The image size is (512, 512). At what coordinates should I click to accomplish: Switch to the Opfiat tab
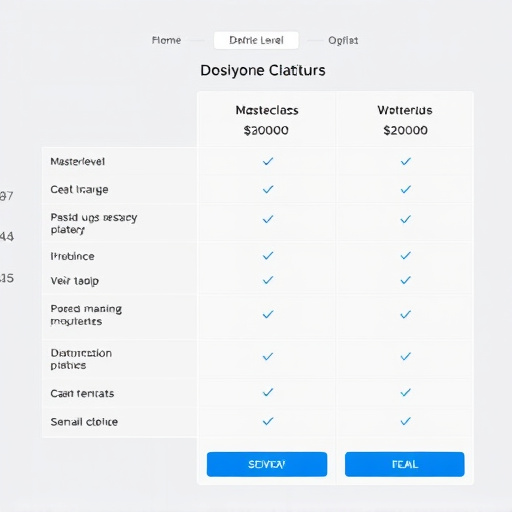point(343,40)
